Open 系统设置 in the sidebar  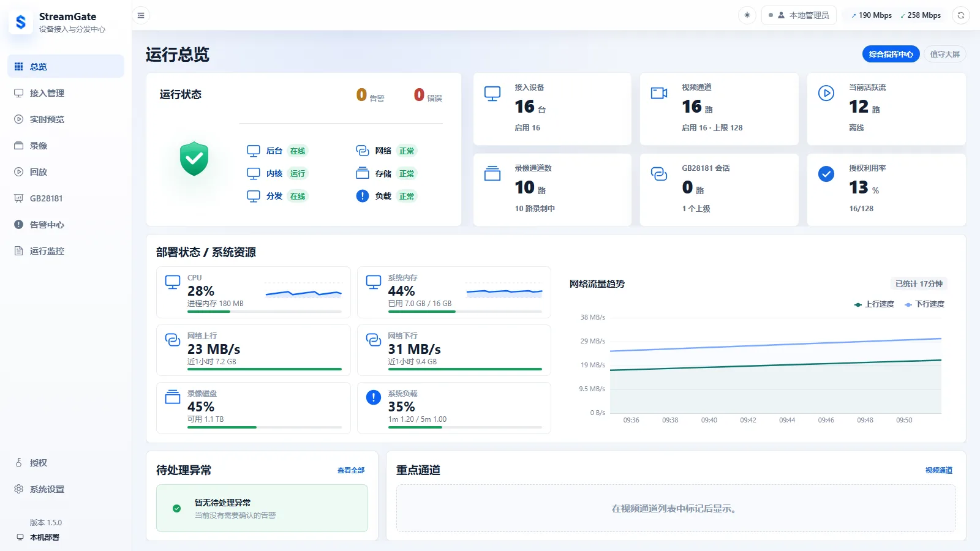coord(66,489)
